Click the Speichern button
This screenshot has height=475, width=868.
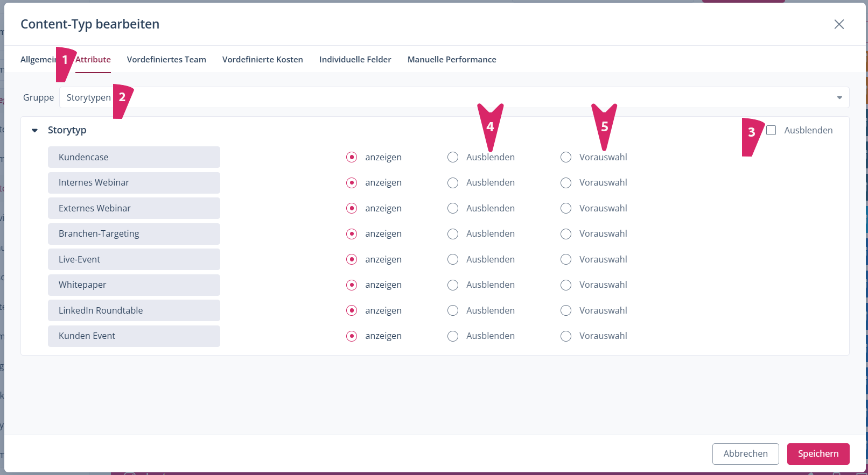tap(817, 453)
